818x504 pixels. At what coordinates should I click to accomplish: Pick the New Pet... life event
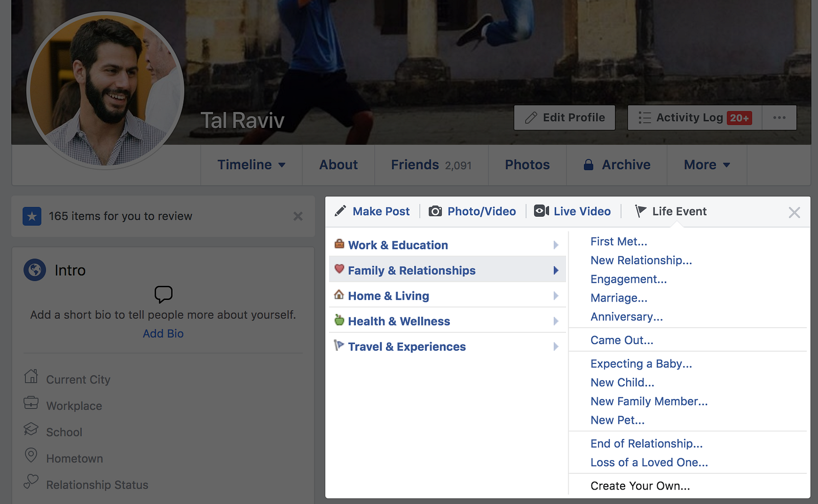pyautogui.click(x=617, y=420)
